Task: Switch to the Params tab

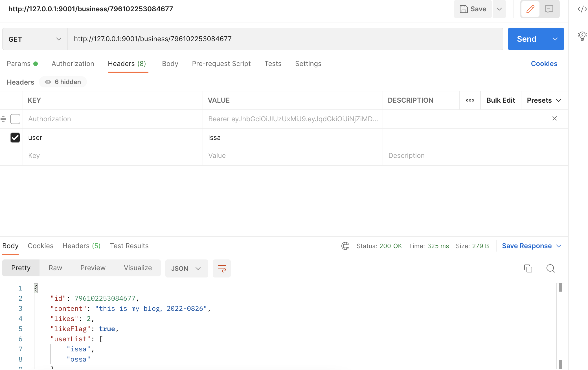Action: coord(22,64)
